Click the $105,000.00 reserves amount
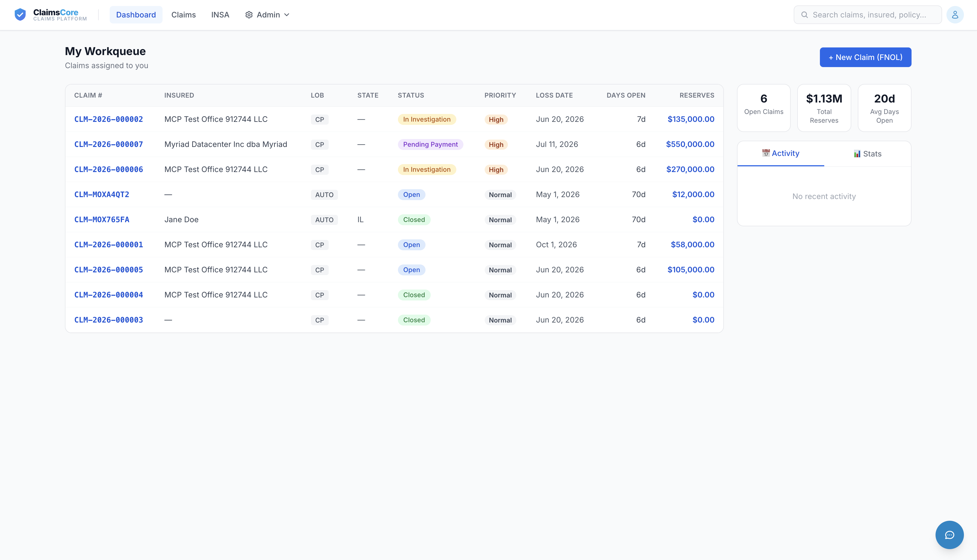977x560 pixels. (x=691, y=270)
